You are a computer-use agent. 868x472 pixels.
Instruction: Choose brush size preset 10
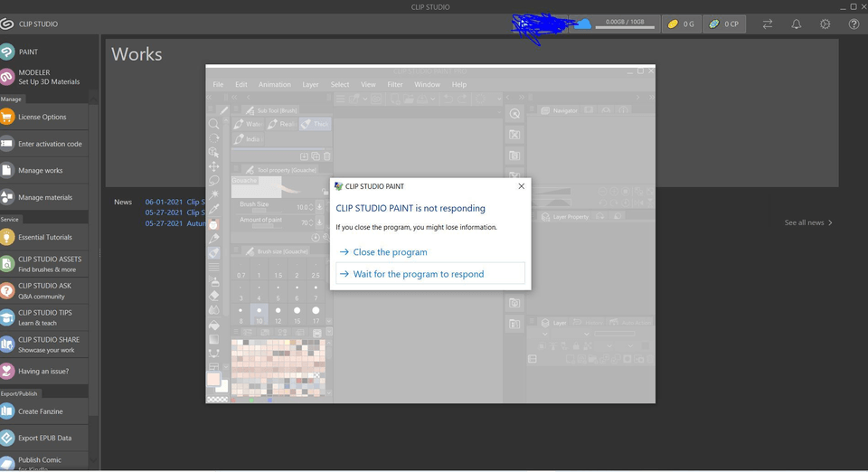[259, 315]
